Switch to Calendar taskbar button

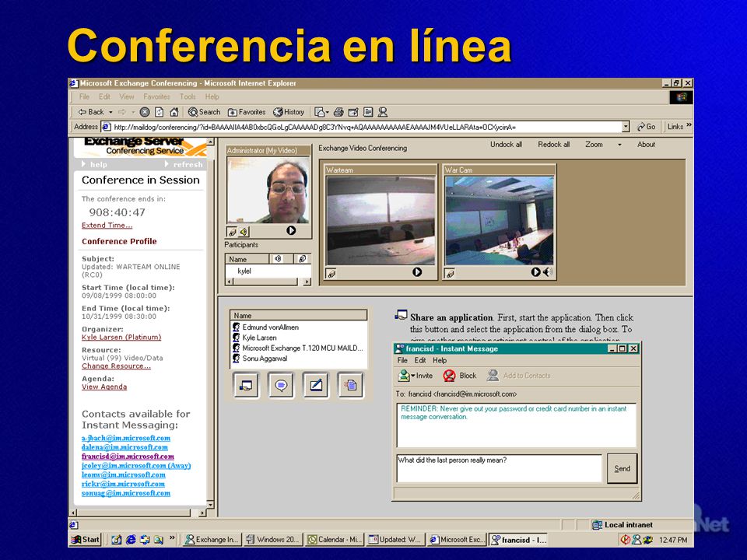click(335, 540)
